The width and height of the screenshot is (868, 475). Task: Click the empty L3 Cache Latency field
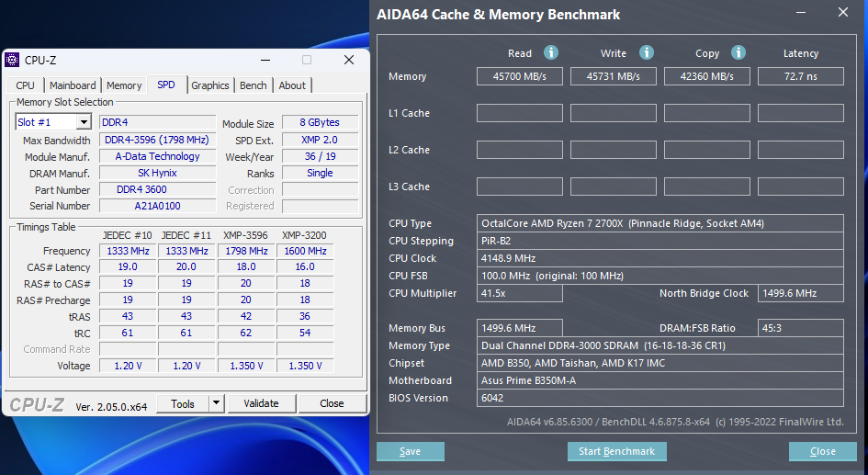pyautogui.click(x=800, y=187)
